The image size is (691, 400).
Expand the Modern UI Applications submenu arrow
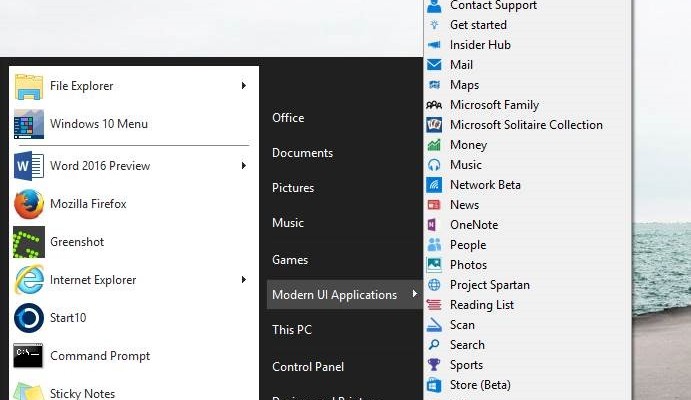pyautogui.click(x=411, y=294)
